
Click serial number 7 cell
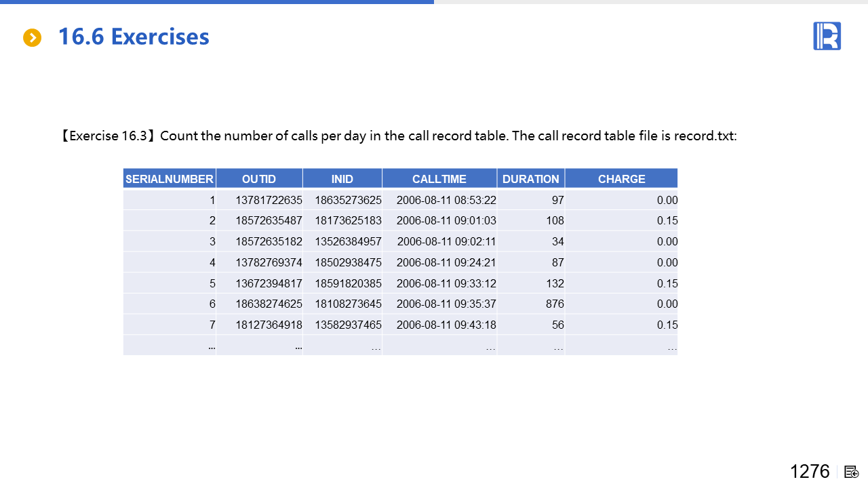pos(212,325)
